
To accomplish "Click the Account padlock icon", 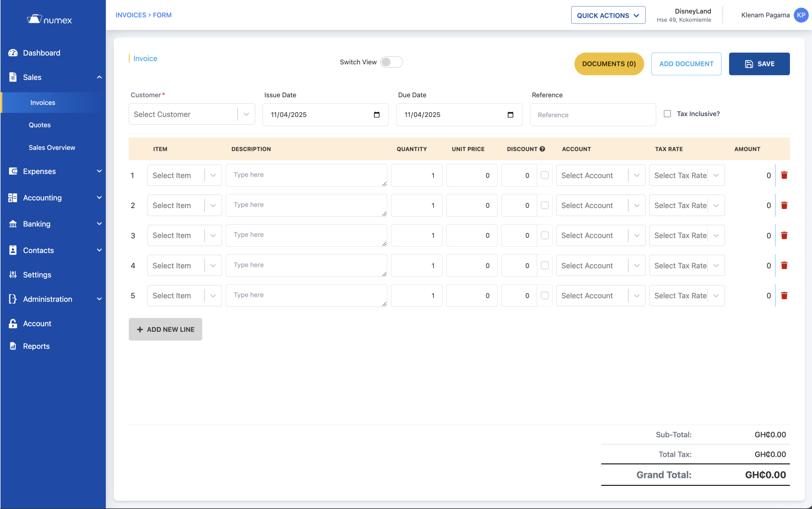I will [13, 323].
